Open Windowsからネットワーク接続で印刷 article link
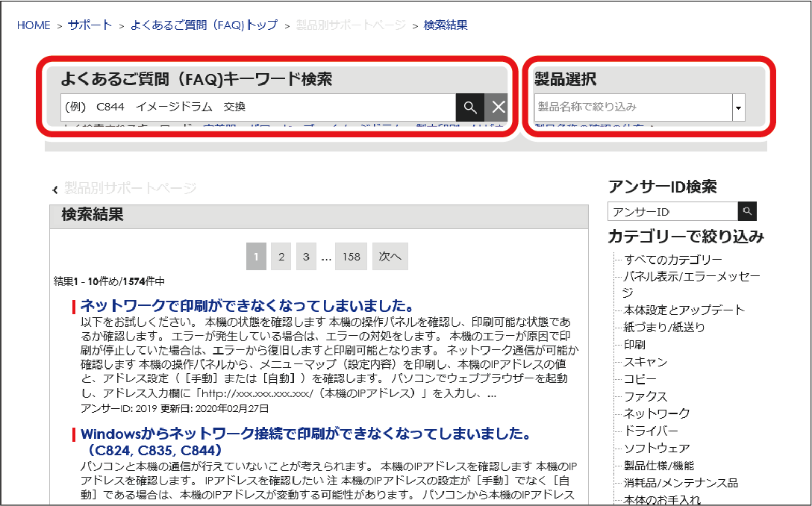The image size is (812, 506). 305,442
